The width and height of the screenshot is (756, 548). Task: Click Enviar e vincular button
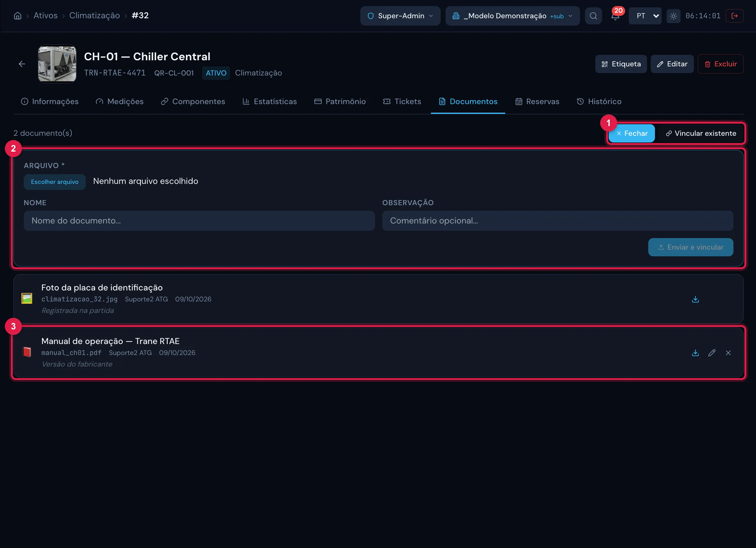click(x=690, y=247)
